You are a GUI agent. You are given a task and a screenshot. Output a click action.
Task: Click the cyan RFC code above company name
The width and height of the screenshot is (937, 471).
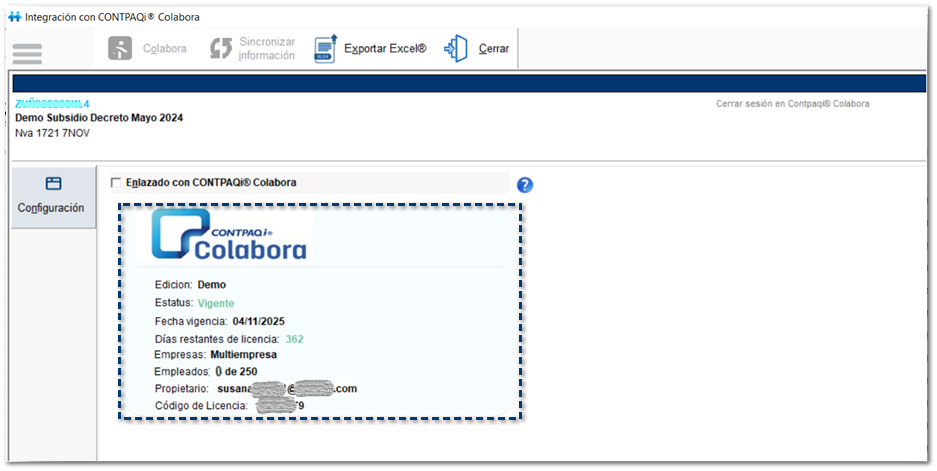click(52, 104)
